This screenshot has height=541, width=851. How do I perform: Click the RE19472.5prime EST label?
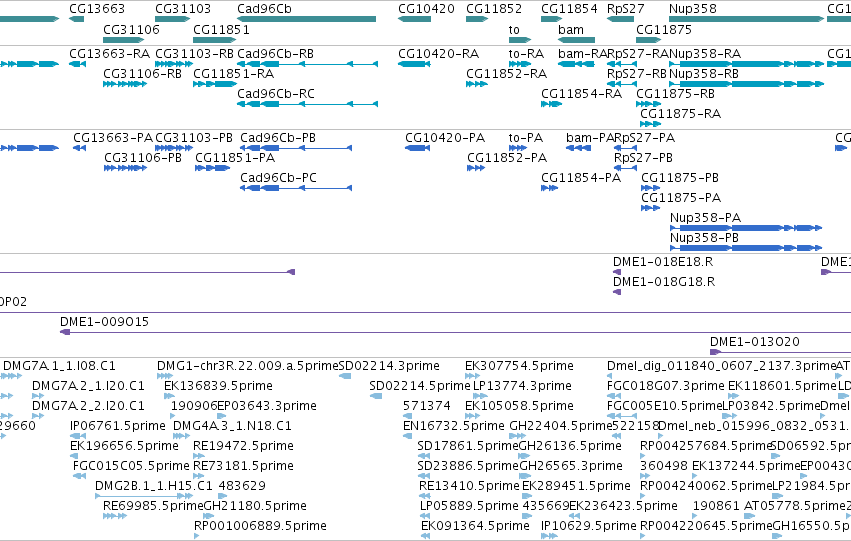244,446
